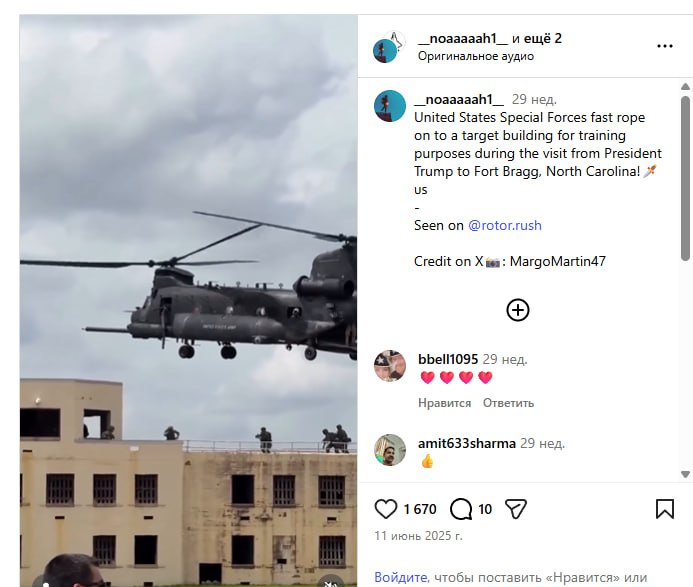This screenshot has width=693, height=587.
Task: Like the post with the heart icon
Action: pos(386,509)
